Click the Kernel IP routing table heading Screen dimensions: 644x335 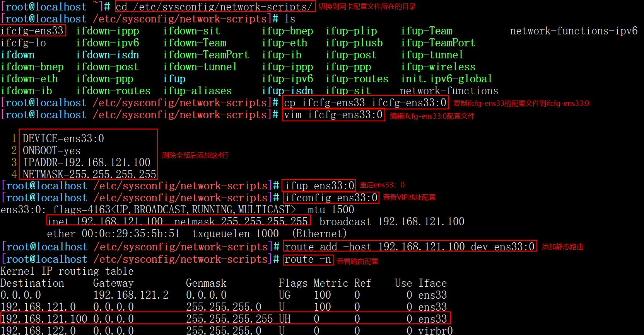[x=67, y=271]
